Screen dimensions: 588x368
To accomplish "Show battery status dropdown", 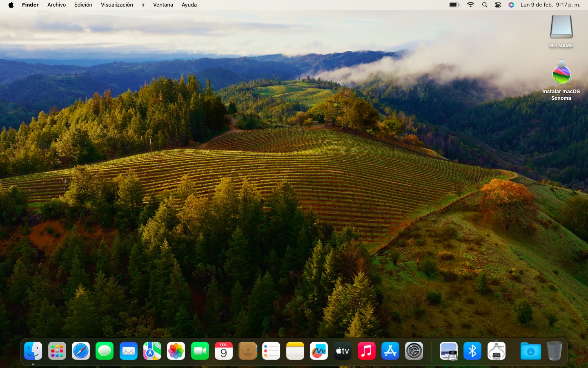I will tap(454, 5).
